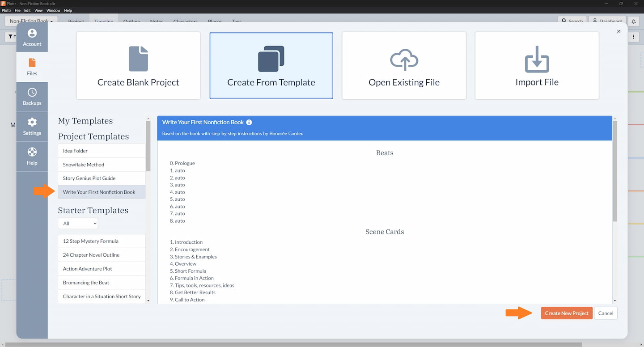Open the Account section in sidebar

[32, 37]
